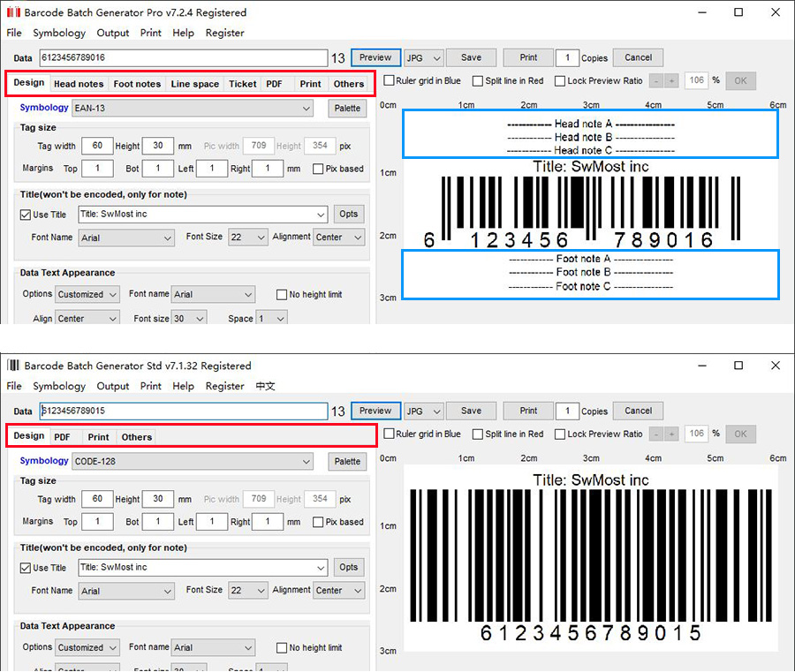Click Data field containing 6123456789015
The height and width of the screenshot is (672, 795).
184,411
